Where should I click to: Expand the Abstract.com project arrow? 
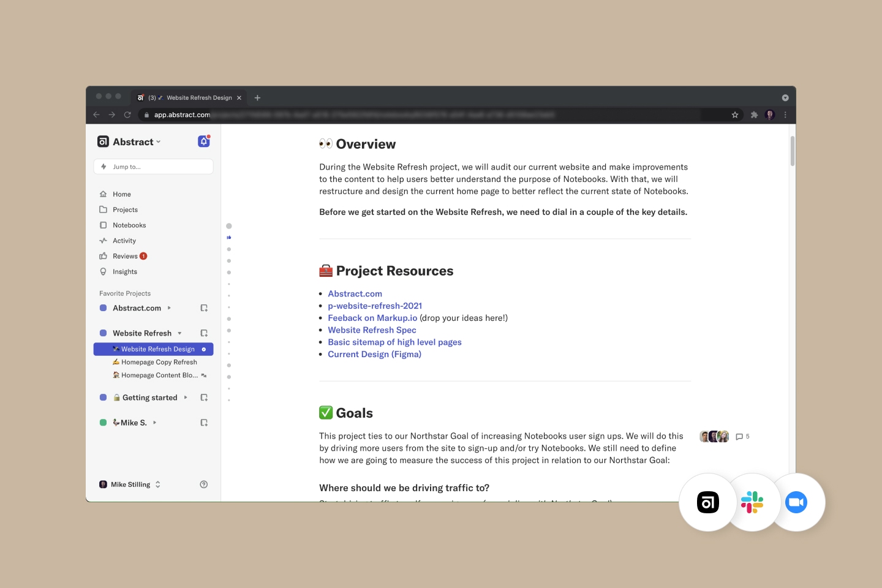click(169, 308)
